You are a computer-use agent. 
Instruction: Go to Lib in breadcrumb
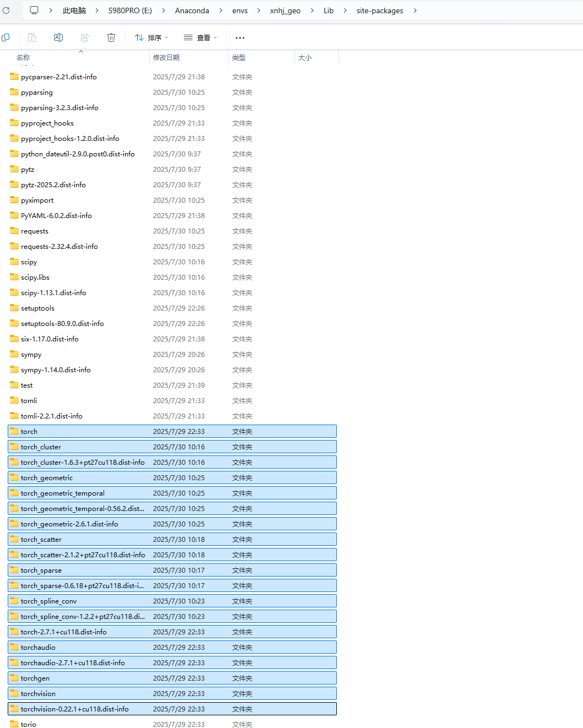(x=329, y=10)
